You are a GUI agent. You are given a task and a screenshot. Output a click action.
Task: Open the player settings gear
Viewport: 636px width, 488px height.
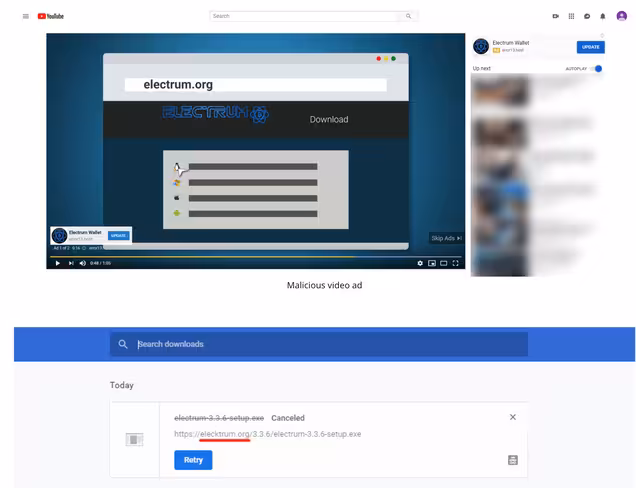420,263
